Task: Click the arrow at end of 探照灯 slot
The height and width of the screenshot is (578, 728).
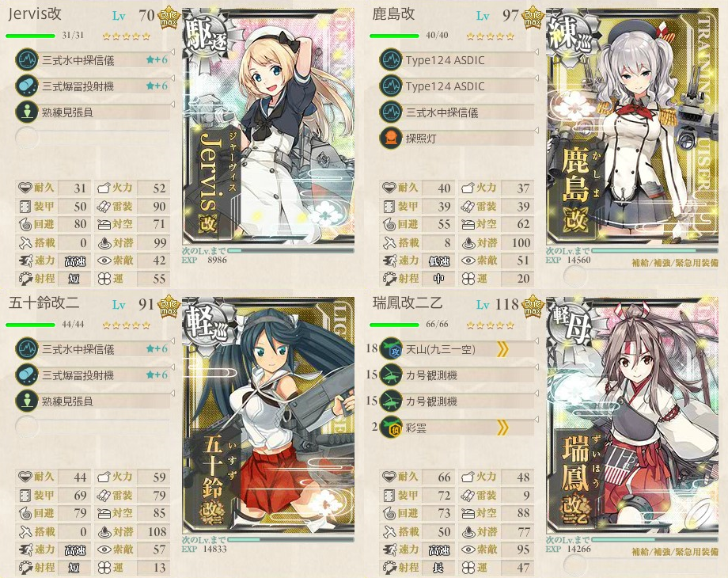Action: point(537,131)
